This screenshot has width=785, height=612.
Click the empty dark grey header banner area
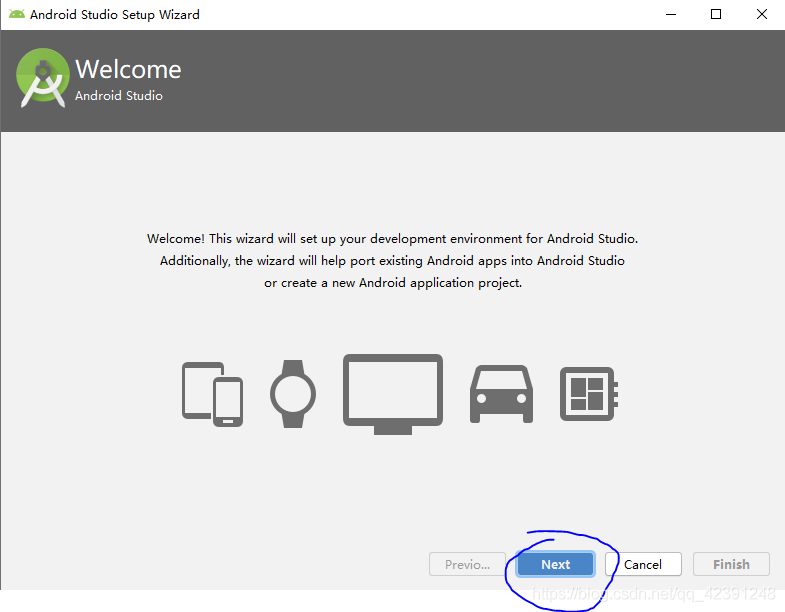[480, 80]
